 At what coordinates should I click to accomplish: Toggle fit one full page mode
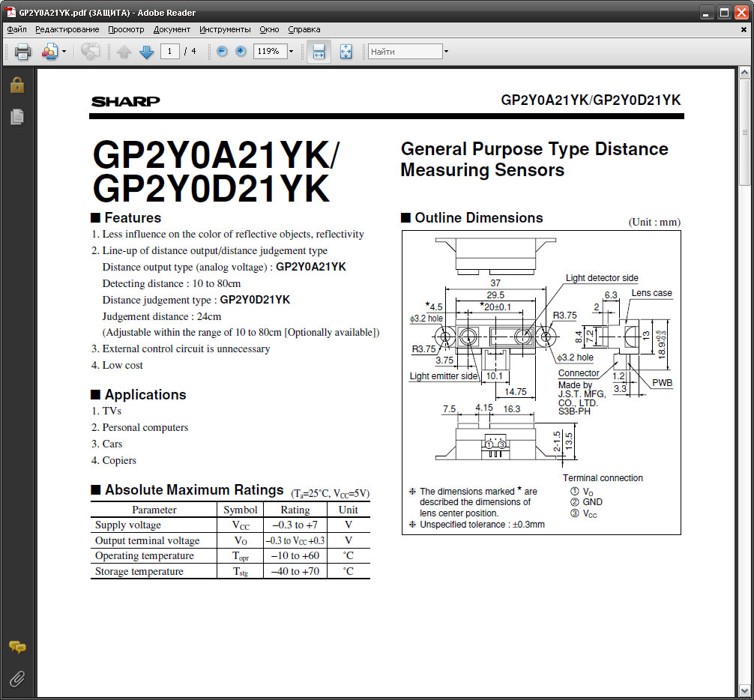pyautogui.click(x=346, y=52)
